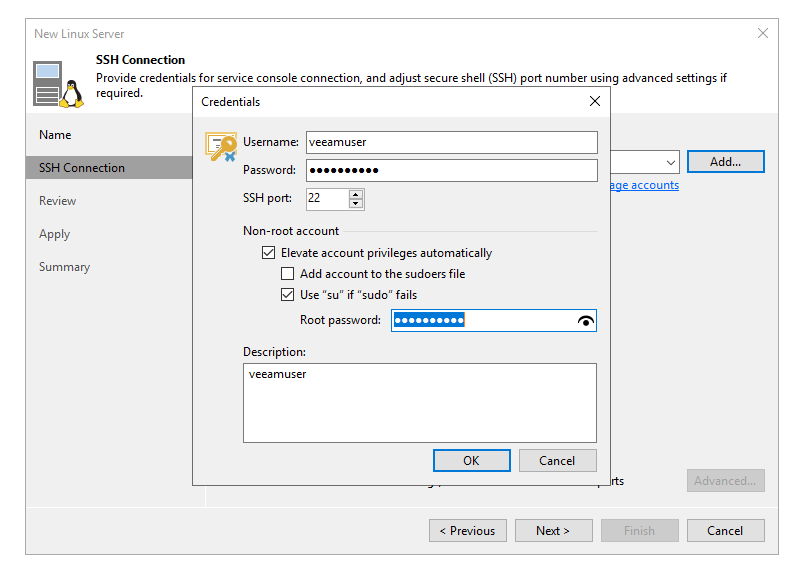Image resolution: width=796 pixels, height=570 pixels.
Task: Close the New Linux Server window
Action: [763, 33]
